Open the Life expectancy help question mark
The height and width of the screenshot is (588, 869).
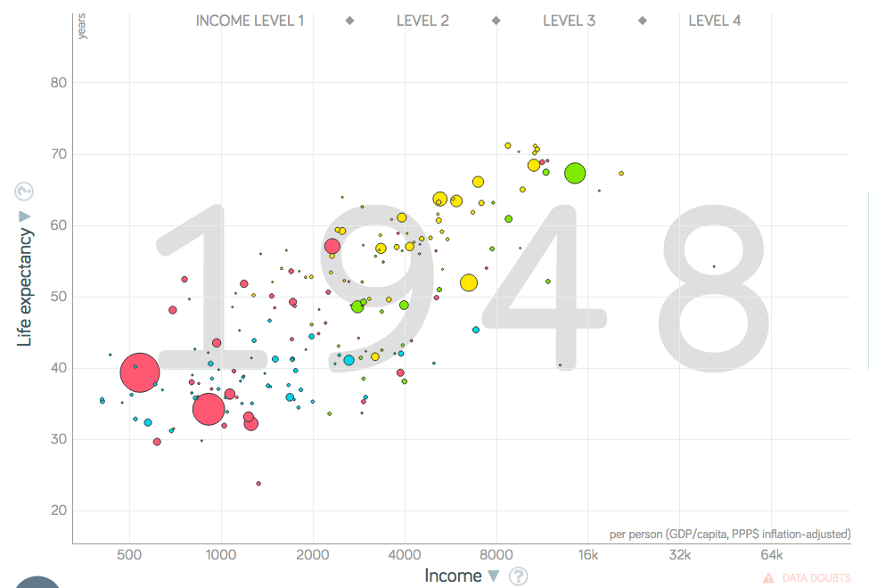tap(24, 192)
